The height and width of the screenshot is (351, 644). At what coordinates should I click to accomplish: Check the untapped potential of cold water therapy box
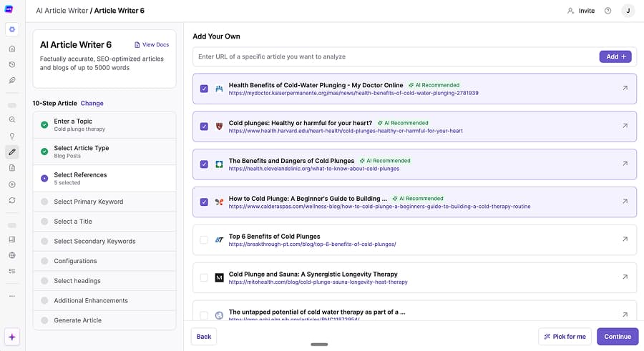click(x=204, y=315)
